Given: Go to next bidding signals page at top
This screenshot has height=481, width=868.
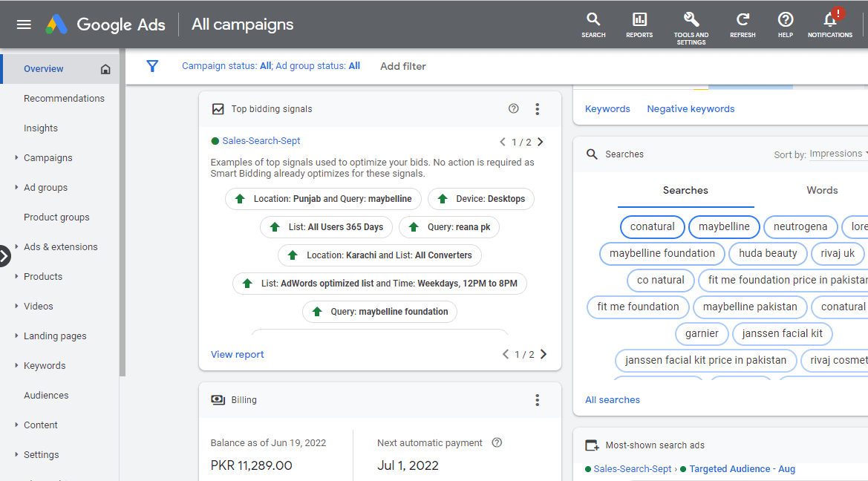Looking at the screenshot, I should point(541,142).
